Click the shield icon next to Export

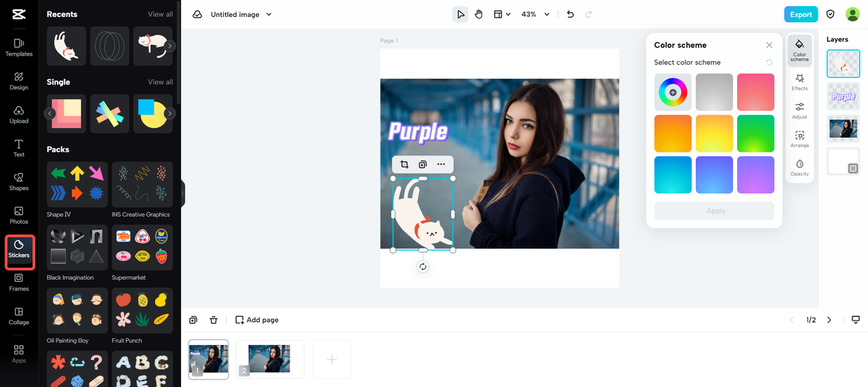click(x=831, y=14)
